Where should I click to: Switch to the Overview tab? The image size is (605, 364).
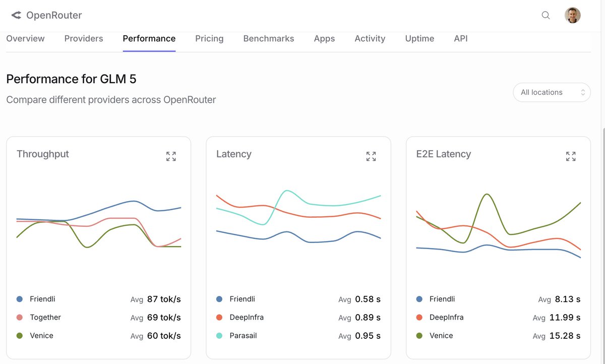point(25,38)
